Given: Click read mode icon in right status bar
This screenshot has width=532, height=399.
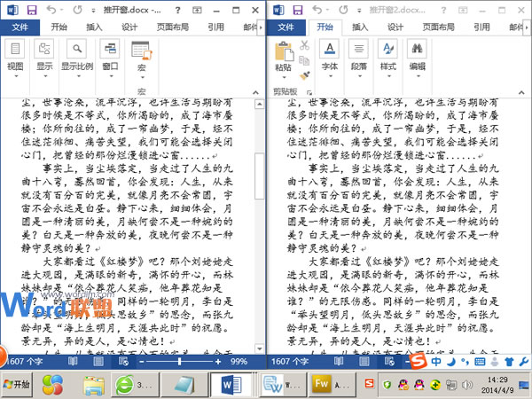Looking at the screenshot, I should pos(339,362).
